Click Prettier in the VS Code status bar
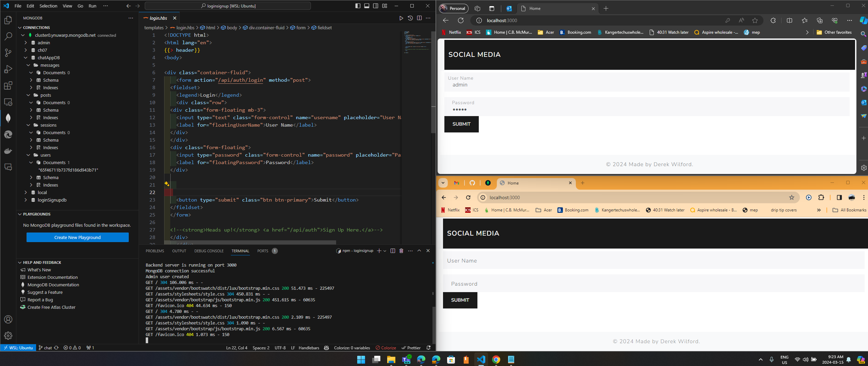 [411, 348]
